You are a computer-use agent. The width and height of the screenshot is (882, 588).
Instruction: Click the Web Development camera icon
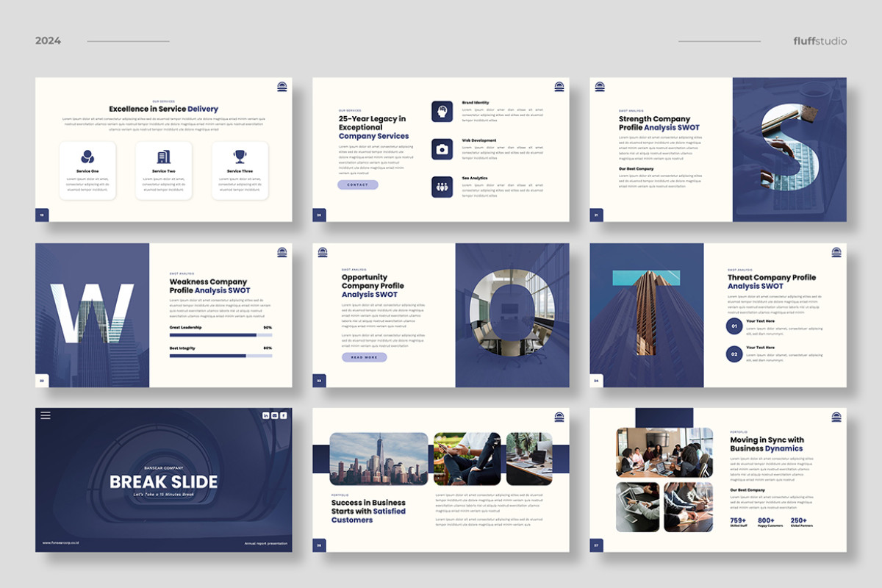pos(442,150)
